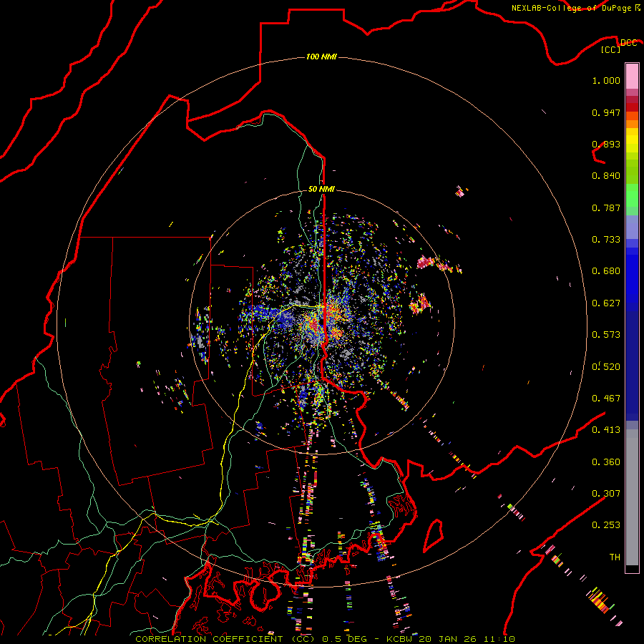Pick the lavender swatch beside 0.733
This screenshot has width=644, height=644.
[632, 227]
